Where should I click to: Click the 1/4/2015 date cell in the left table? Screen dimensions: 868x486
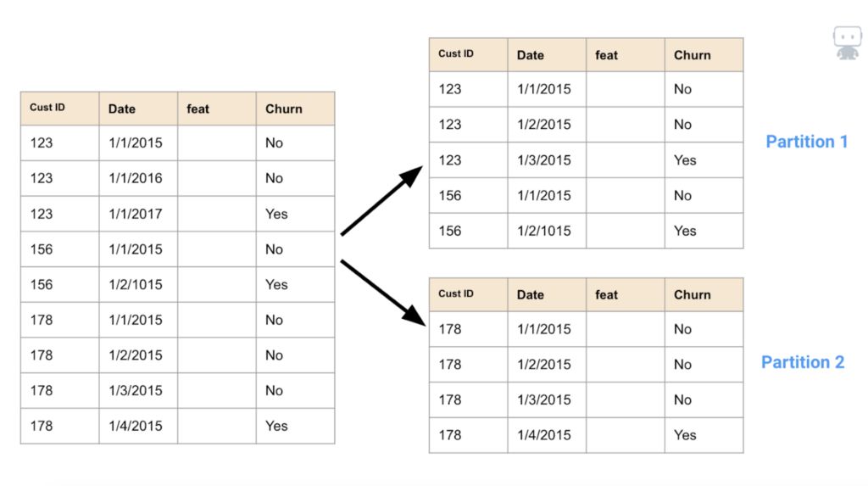coord(138,426)
